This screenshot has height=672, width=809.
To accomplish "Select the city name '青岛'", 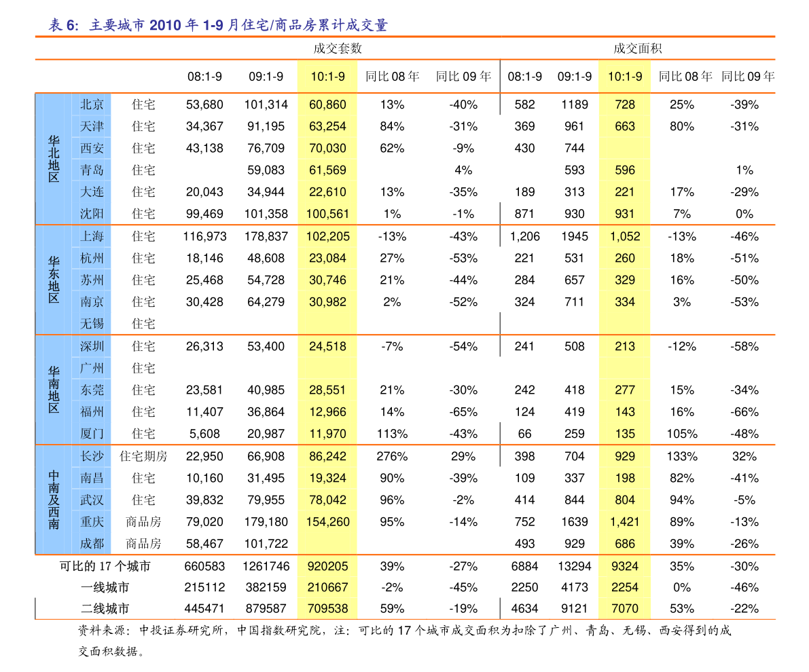I will click(92, 170).
